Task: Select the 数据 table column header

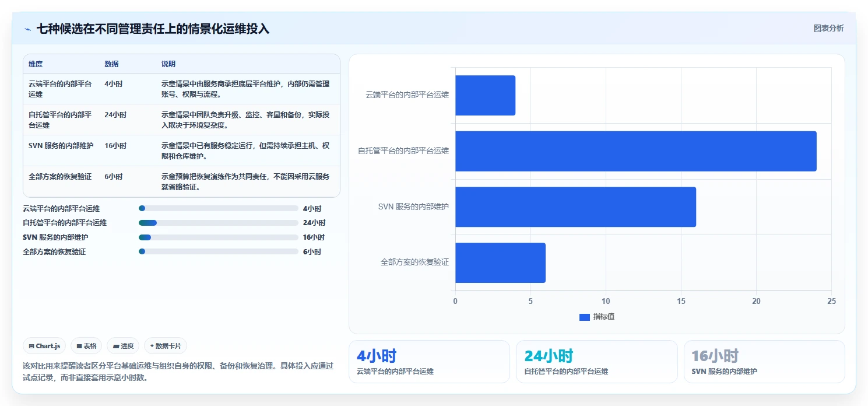Action: [111, 64]
